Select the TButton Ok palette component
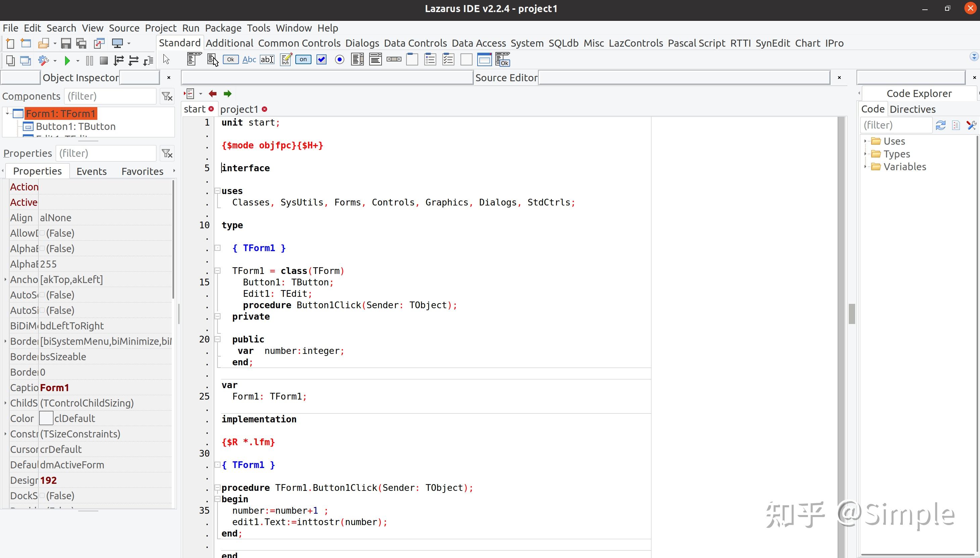The width and height of the screenshot is (980, 558). [x=231, y=59]
